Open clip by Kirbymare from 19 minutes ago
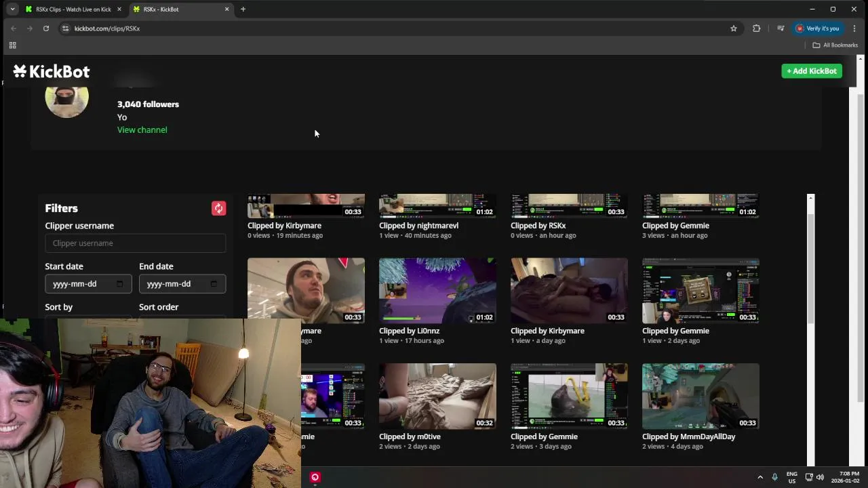 pos(306,206)
